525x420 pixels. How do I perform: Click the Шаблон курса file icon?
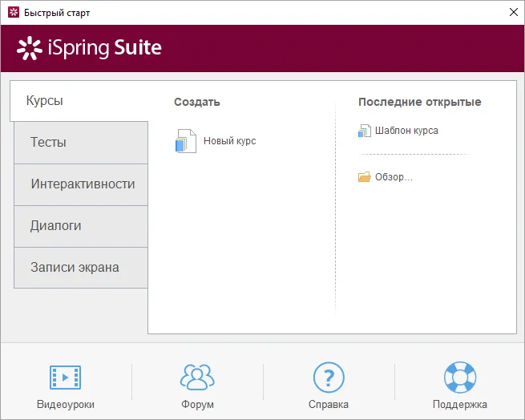tap(365, 131)
